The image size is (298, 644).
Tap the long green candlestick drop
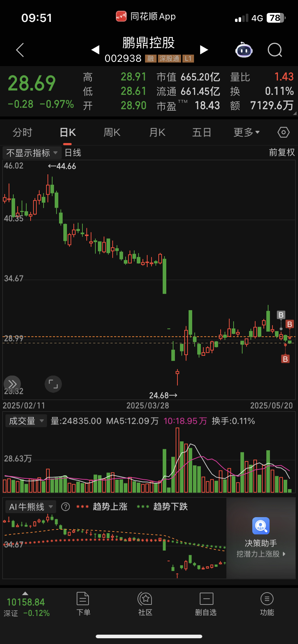[164, 276]
